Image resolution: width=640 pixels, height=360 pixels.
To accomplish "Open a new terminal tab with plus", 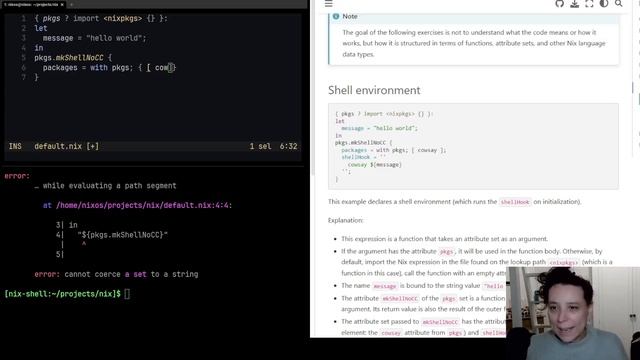I will (71, 4).
